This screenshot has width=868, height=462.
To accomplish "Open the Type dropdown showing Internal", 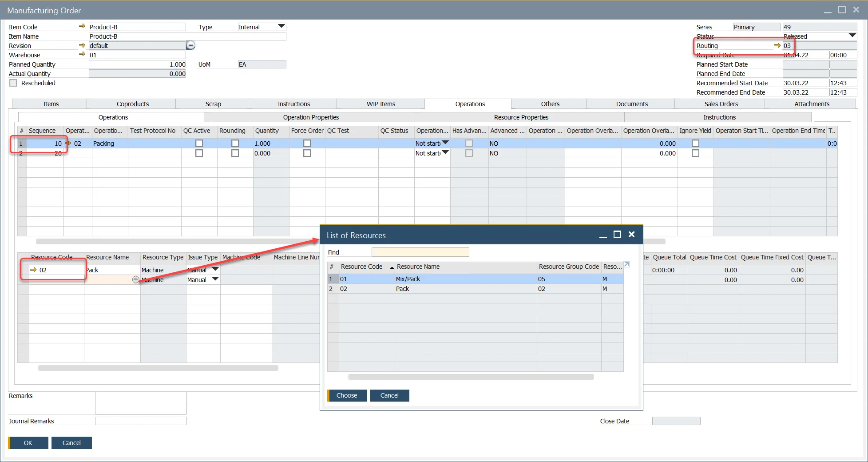I will click(281, 26).
